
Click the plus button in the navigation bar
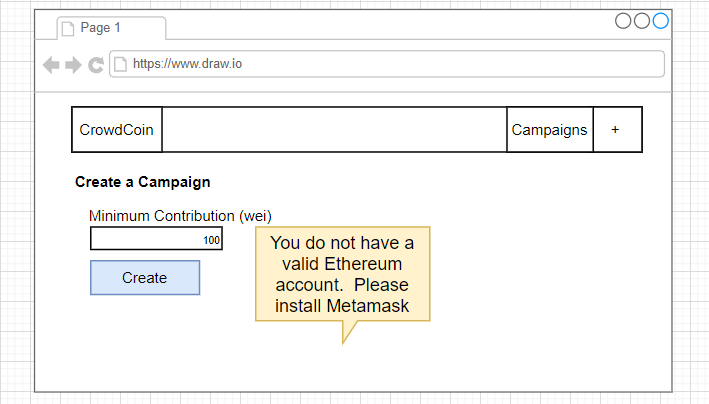point(617,130)
